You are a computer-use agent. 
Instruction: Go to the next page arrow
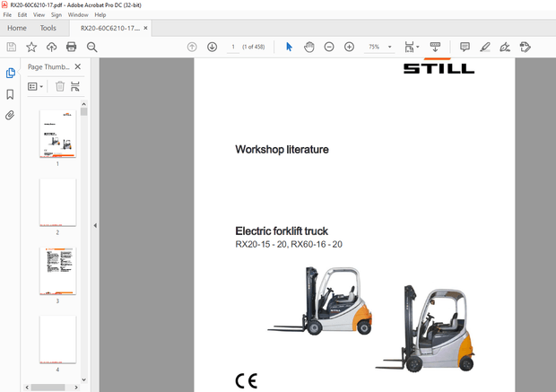pyautogui.click(x=212, y=47)
